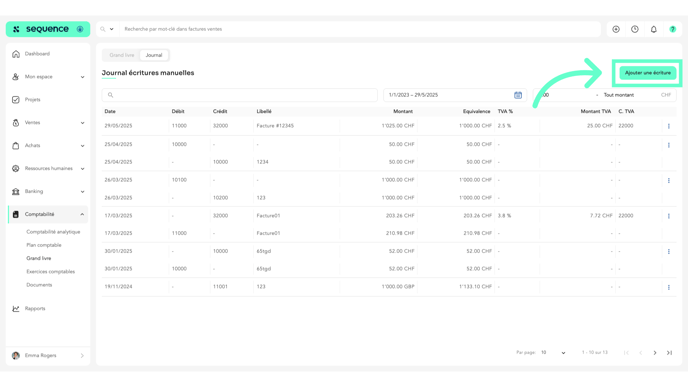Open the clock history icon
The image size is (688, 387).
(635, 29)
